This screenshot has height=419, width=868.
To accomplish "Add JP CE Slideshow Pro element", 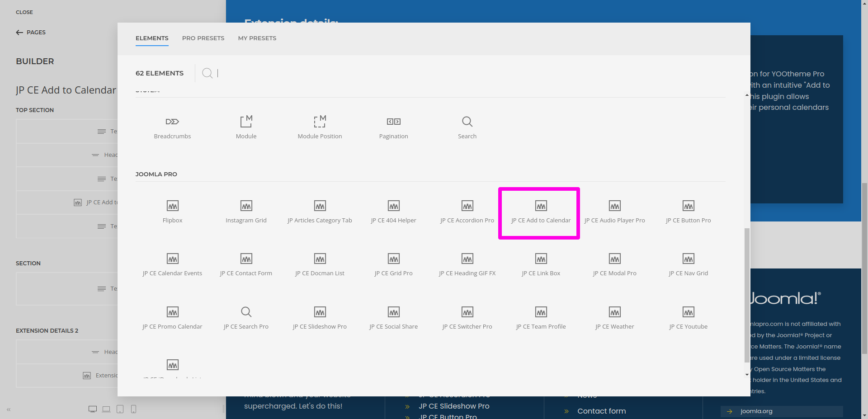I will pos(320,318).
